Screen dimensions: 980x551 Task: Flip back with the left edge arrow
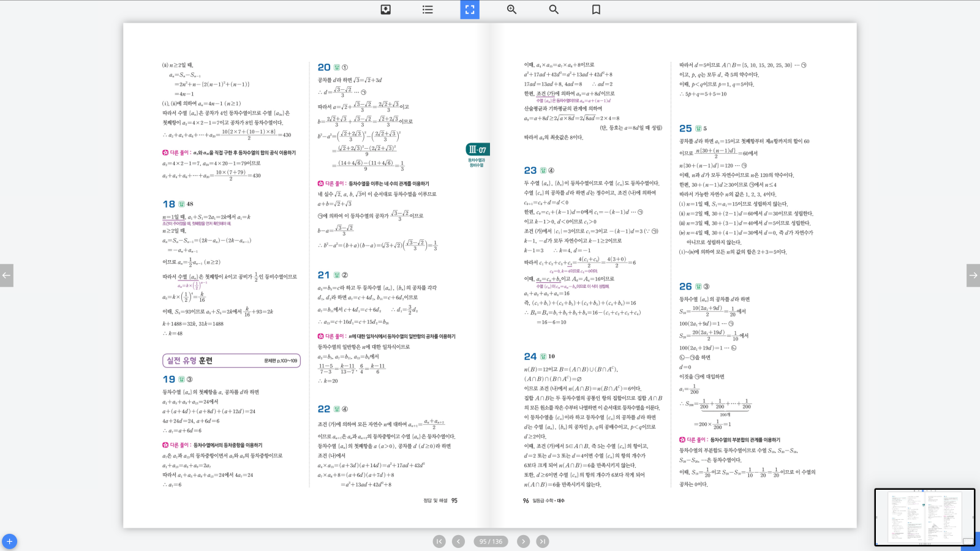(7, 275)
